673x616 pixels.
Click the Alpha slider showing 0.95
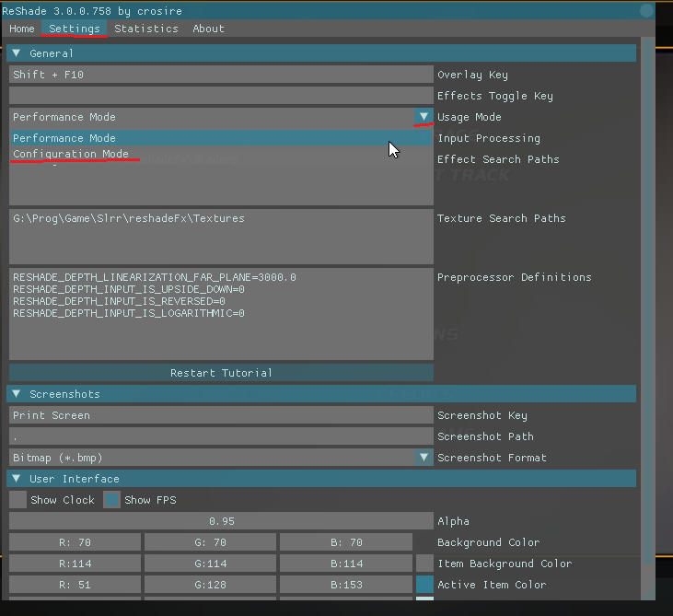coord(221,521)
